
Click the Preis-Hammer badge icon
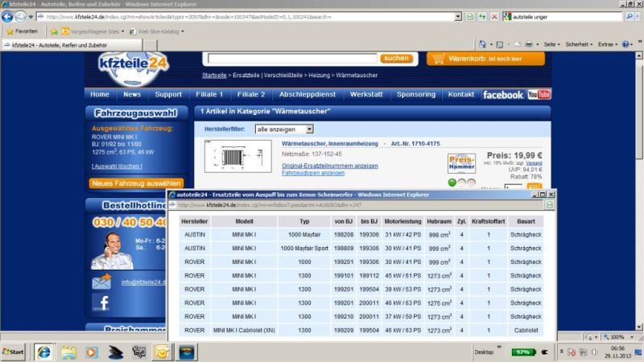coord(461,163)
